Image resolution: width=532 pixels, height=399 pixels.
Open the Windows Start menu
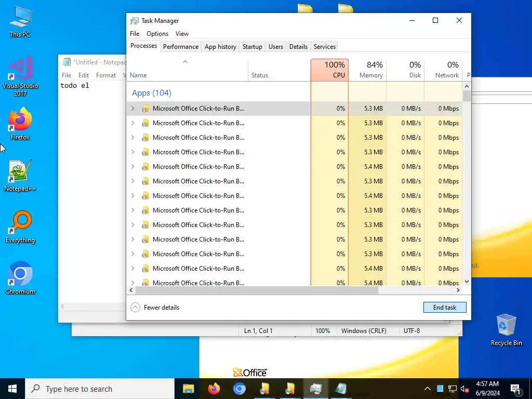pyautogui.click(x=12, y=389)
